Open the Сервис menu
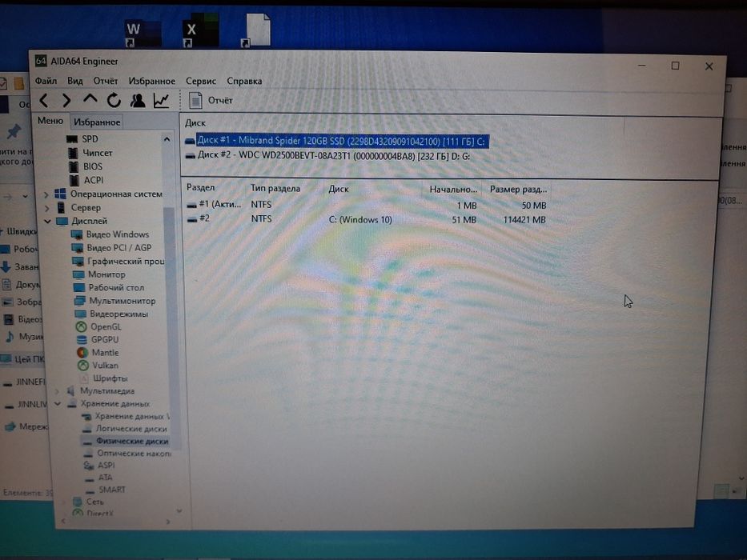 point(201,81)
